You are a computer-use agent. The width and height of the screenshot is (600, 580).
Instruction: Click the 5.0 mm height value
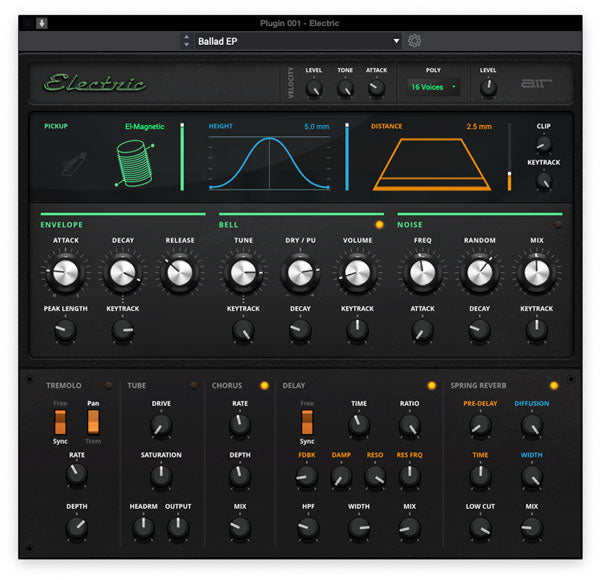pyautogui.click(x=316, y=127)
